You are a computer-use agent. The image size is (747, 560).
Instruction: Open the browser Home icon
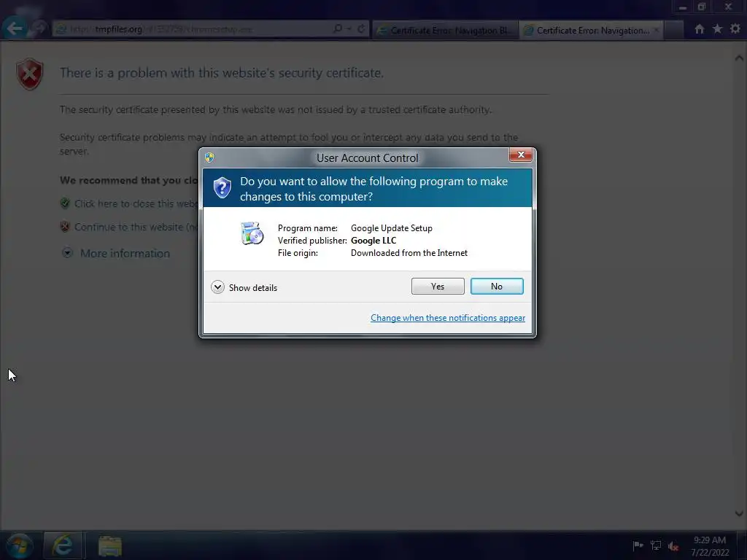[x=699, y=29]
